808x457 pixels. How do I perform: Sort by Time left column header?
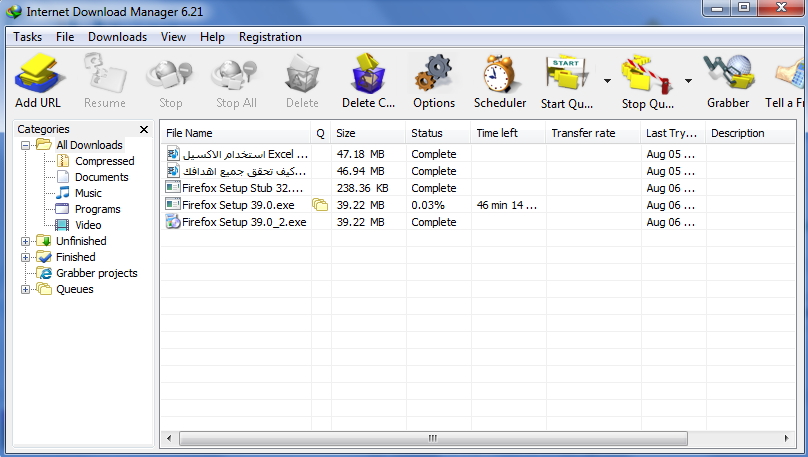point(508,133)
